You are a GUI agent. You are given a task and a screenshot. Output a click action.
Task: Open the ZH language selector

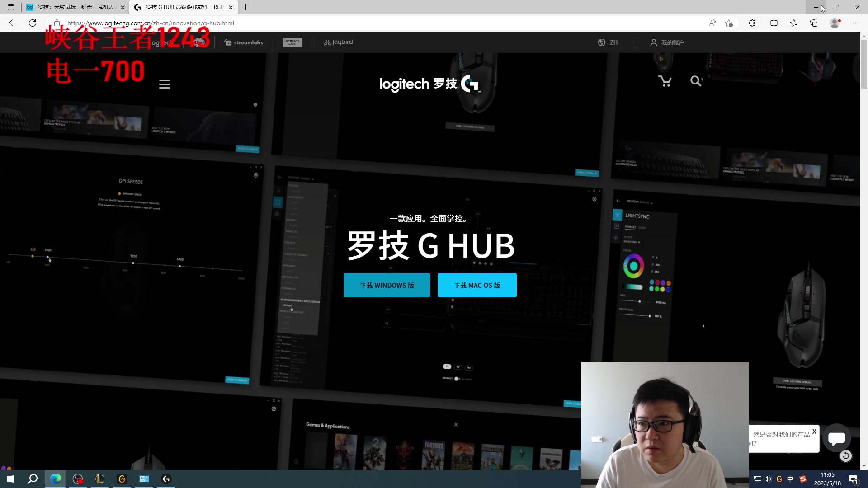point(608,42)
